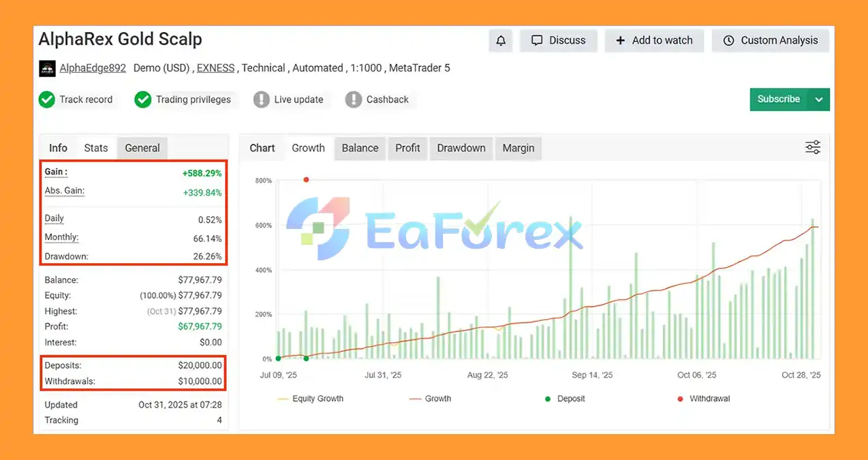Click the Oct 31, 2025 at 07:28 timestamp
This screenshot has width=868, height=460.
180,405
